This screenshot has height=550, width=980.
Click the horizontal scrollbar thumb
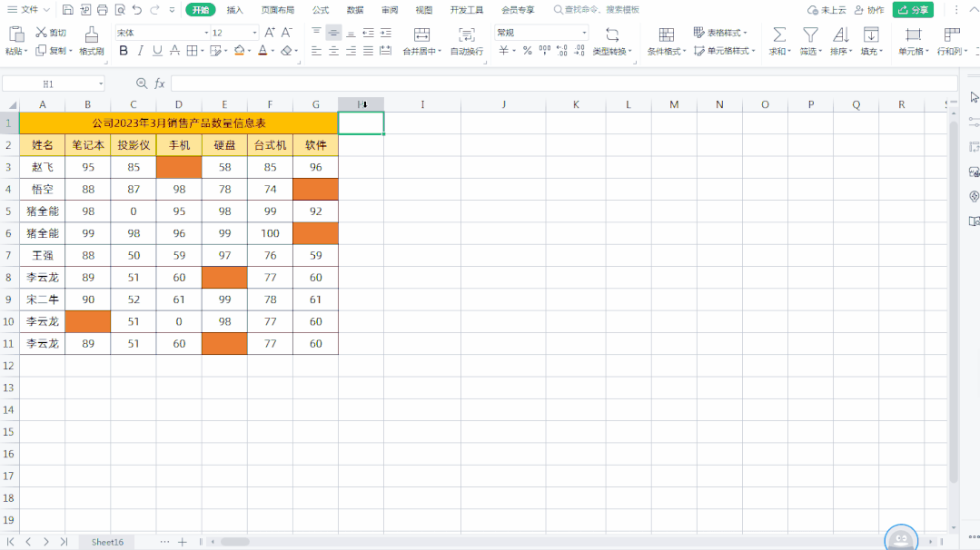pyautogui.click(x=235, y=542)
